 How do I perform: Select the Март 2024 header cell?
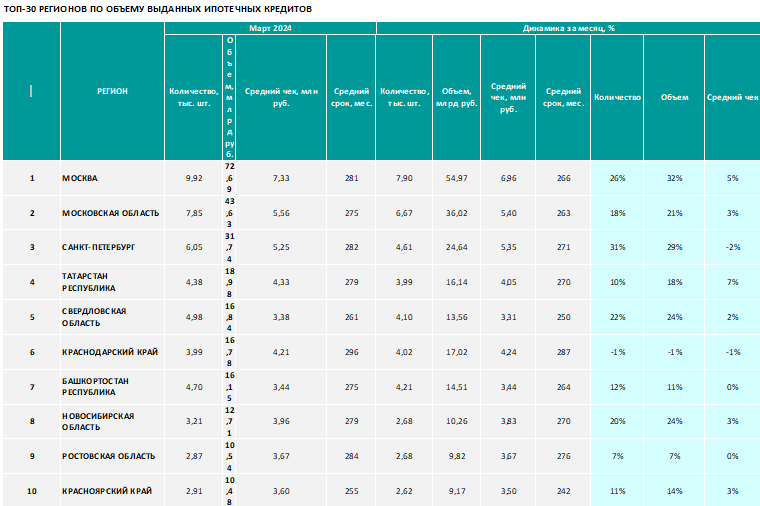click(x=270, y=28)
